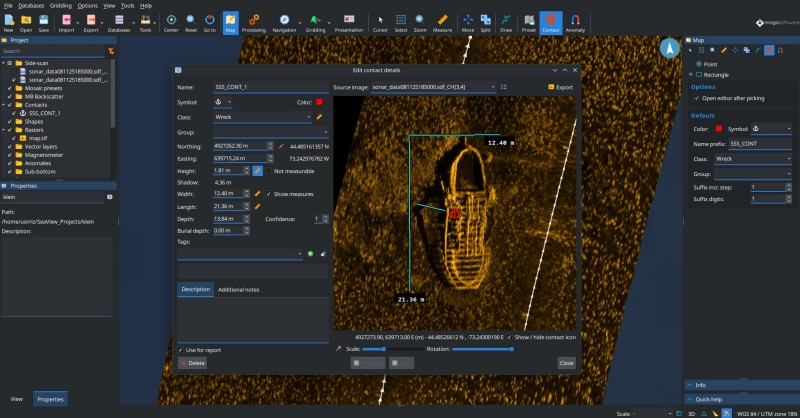Click the Save toolbar icon
This screenshot has height=418, width=800.
point(44,23)
